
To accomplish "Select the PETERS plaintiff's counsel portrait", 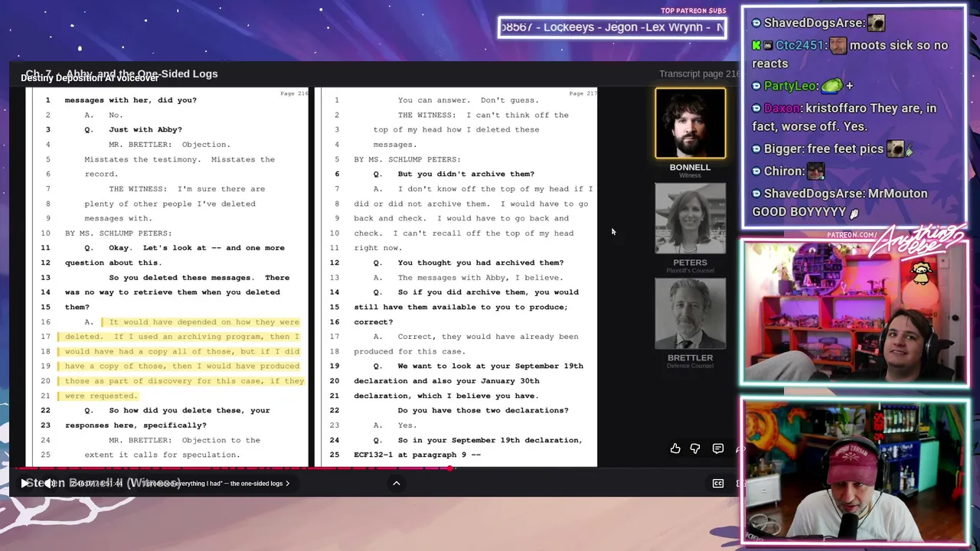I will click(x=691, y=218).
